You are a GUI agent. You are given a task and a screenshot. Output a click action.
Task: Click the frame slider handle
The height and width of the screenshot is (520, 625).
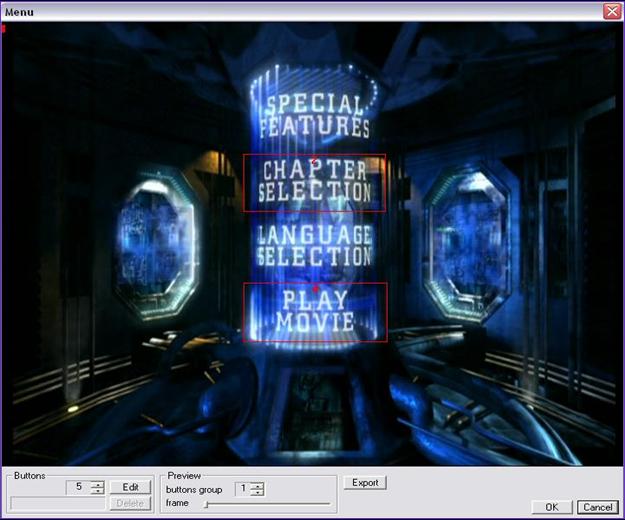click(206, 504)
